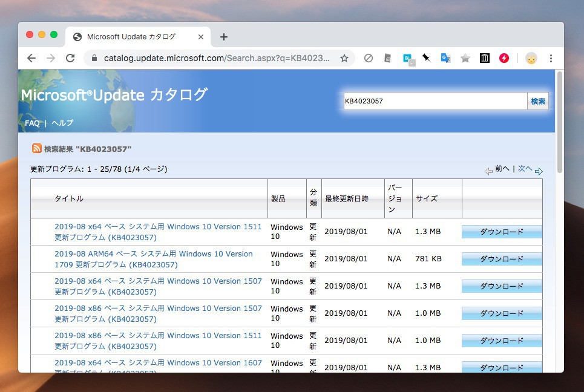Sort the table by 最終更新日時 column header
The image size is (584, 392).
click(346, 198)
